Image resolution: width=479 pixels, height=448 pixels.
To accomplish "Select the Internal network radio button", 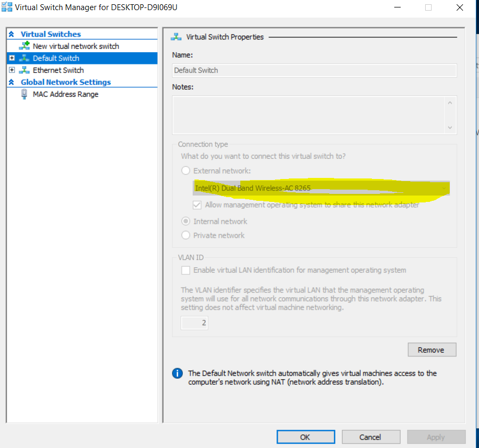I will pyautogui.click(x=186, y=221).
